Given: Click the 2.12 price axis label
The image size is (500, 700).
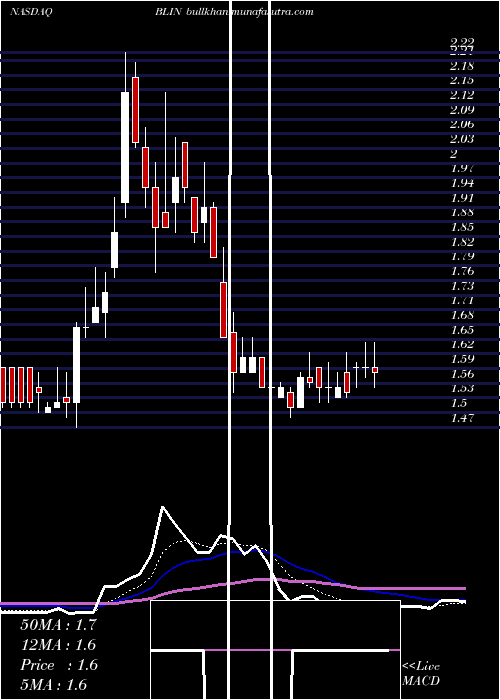Looking at the screenshot, I should point(462,95).
